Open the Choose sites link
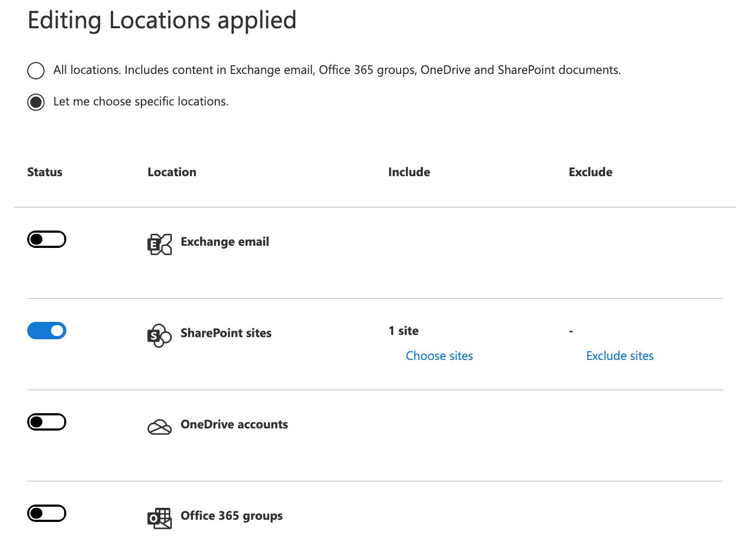 pyautogui.click(x=439, y=356)
